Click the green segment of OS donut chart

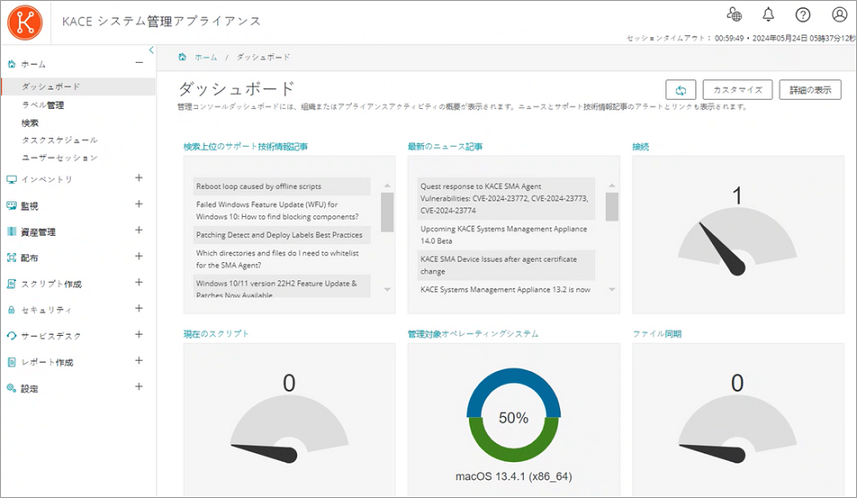click(513, 453)
